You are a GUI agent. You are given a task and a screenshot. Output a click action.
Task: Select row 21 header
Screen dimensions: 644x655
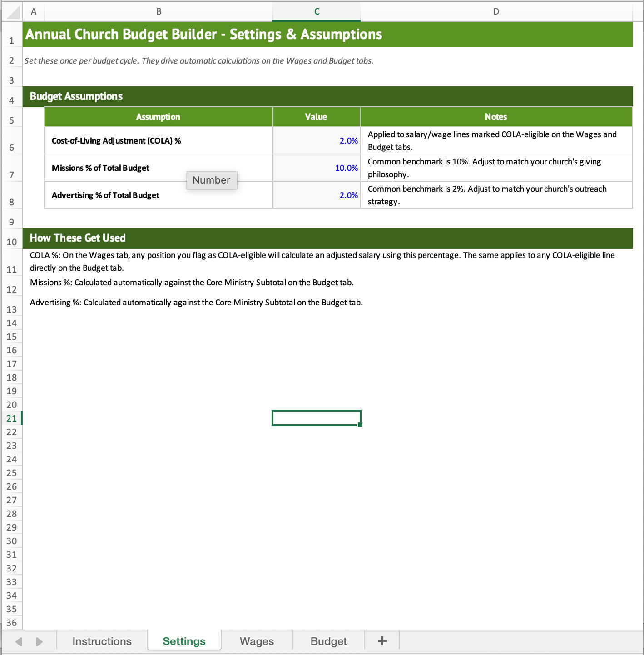pyautogui.click(x=11, y=418)
